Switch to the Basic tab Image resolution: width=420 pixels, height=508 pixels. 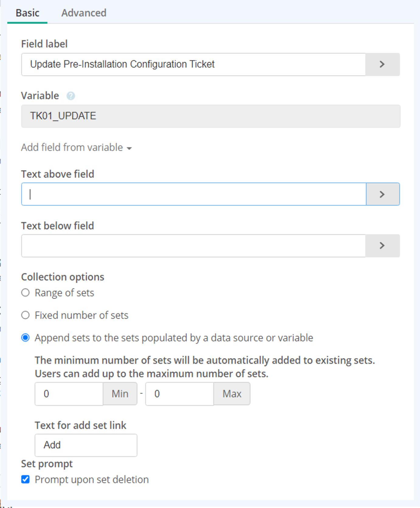pos(27,13)
